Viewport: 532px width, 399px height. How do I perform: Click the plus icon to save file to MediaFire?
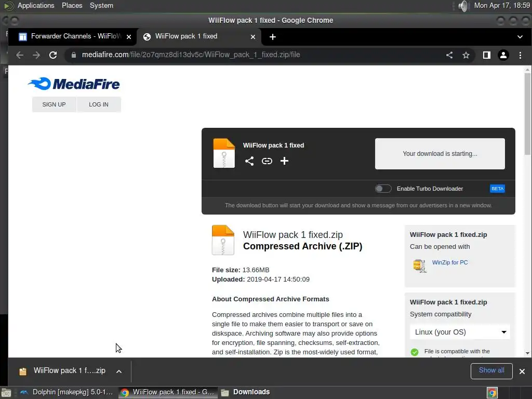(x=284, y=161)
